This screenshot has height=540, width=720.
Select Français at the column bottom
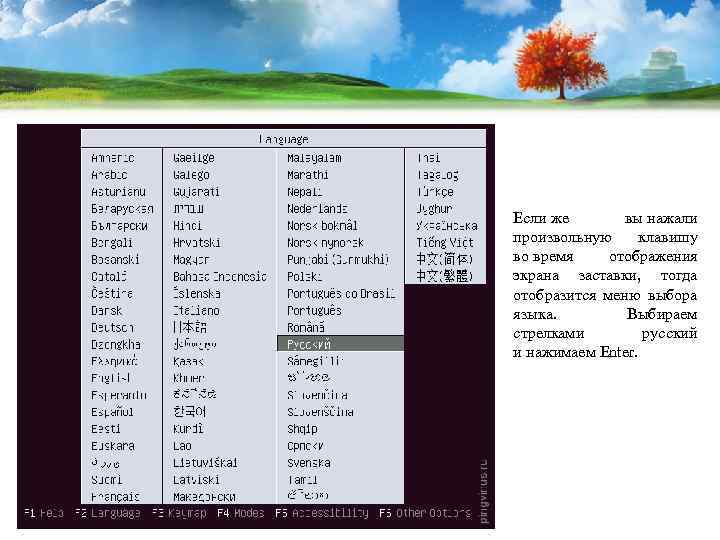tap(115, 497)
